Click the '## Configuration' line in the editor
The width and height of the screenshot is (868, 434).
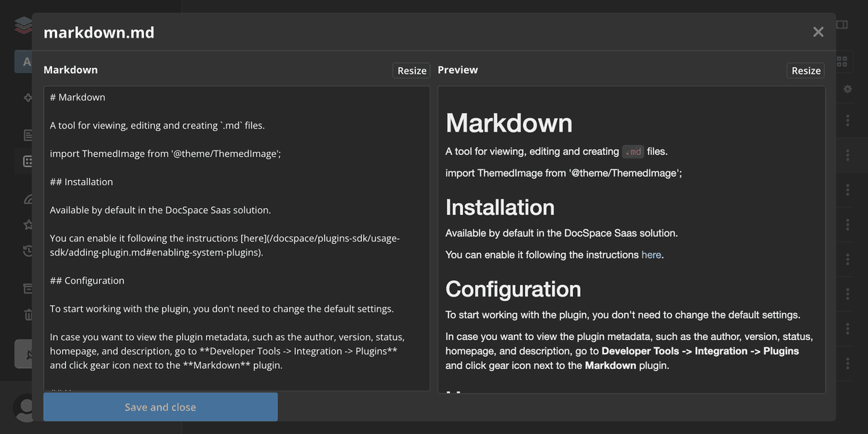(x=87, y=281)
